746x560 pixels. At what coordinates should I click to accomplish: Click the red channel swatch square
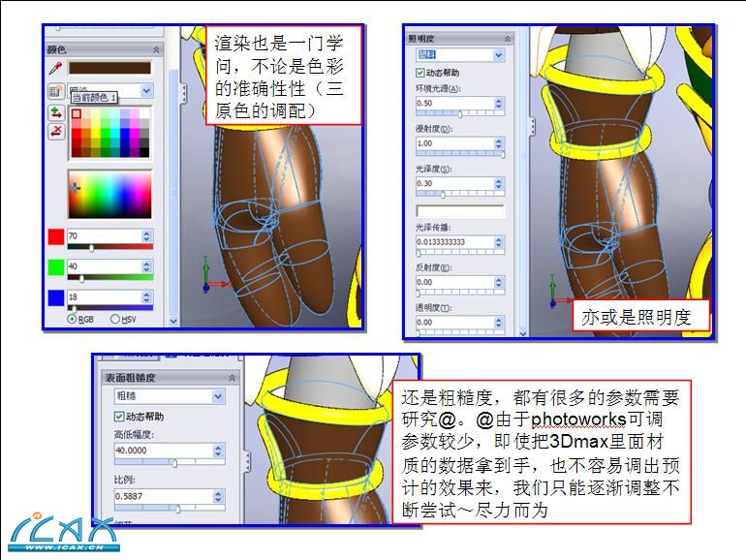click(56, 236)
